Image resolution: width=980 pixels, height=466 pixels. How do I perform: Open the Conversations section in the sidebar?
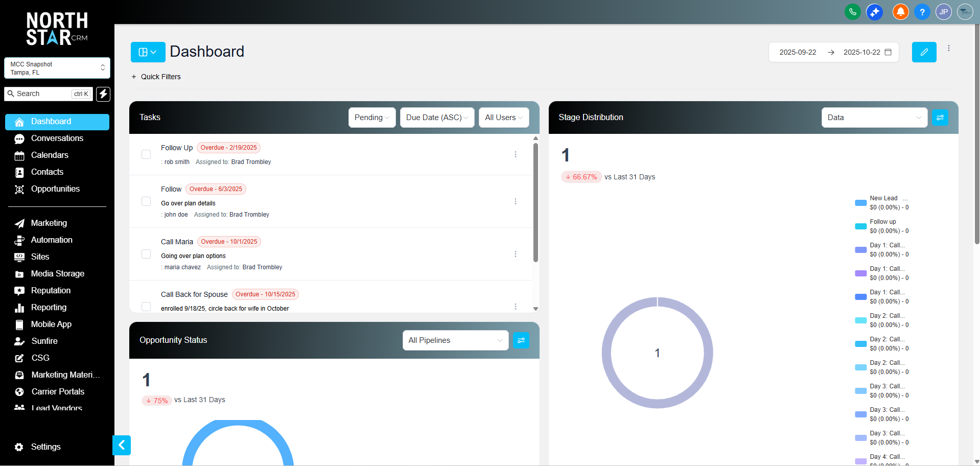point(57,138)
